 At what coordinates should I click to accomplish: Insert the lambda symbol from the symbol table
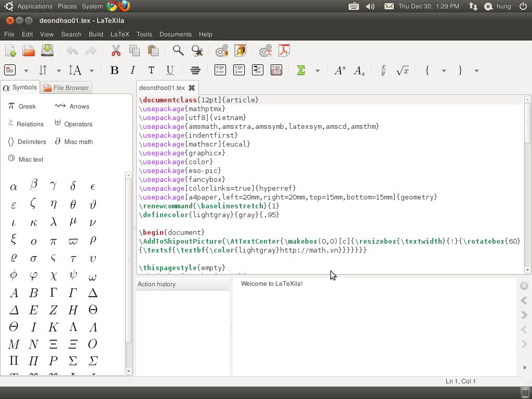pyautogui.click(x=54, y=222)
